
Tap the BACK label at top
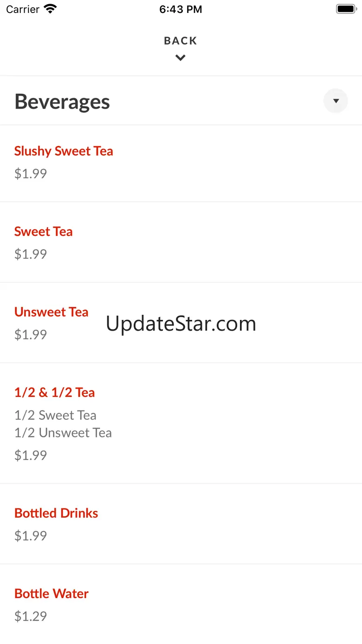181,41
